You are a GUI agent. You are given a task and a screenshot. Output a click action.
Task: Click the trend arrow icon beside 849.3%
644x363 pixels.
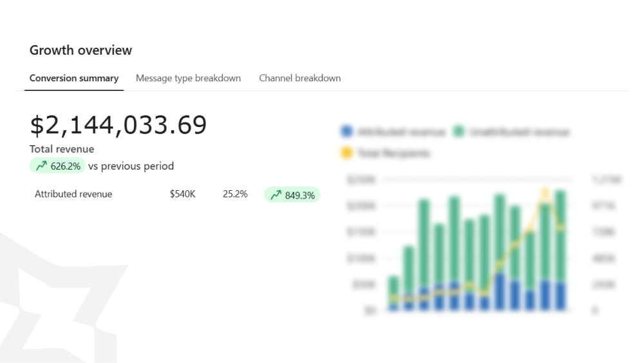click(276, 195)
